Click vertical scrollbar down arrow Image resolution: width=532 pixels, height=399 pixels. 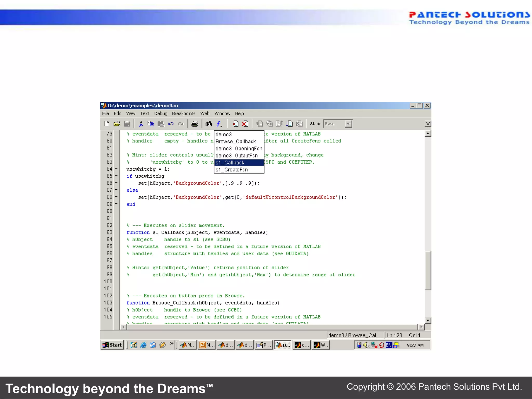[428, 320]
